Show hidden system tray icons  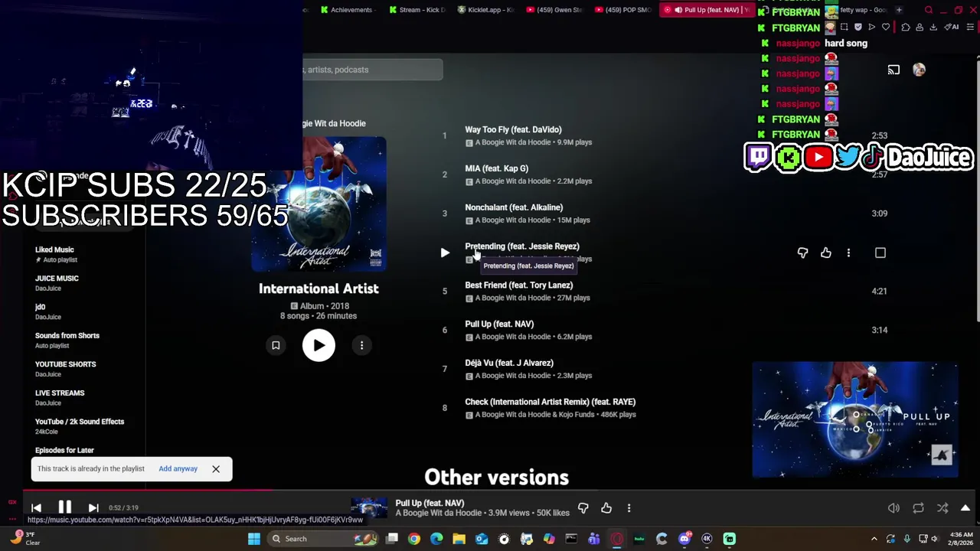[x=874, y=539]
